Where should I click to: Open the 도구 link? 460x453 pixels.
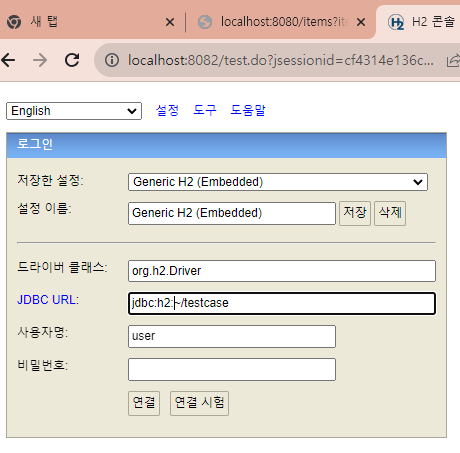coord(205,110)
